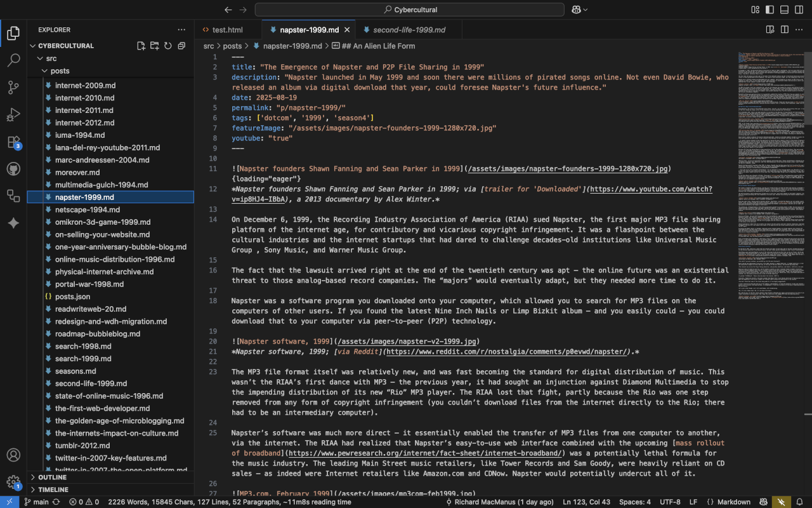812x508 pixels.
Task: Toggle the secondary side bar visibility
Action: [x=799, y=10]
